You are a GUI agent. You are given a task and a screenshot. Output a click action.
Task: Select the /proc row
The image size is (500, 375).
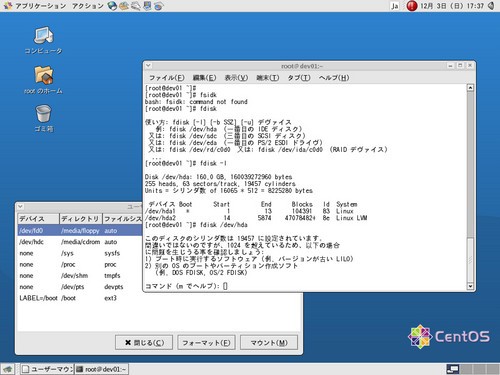(80, 265)
